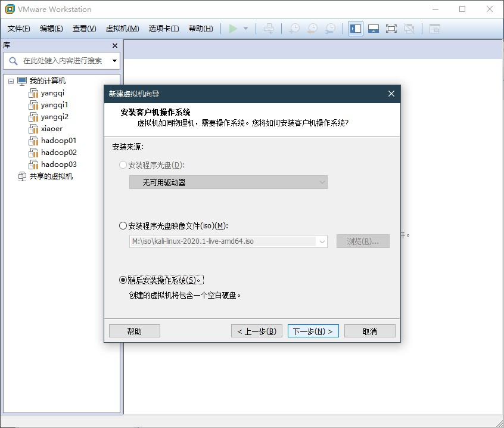504x428 pixels.
Task: Browse for an ISO image file
Action: tap(363, 241)
